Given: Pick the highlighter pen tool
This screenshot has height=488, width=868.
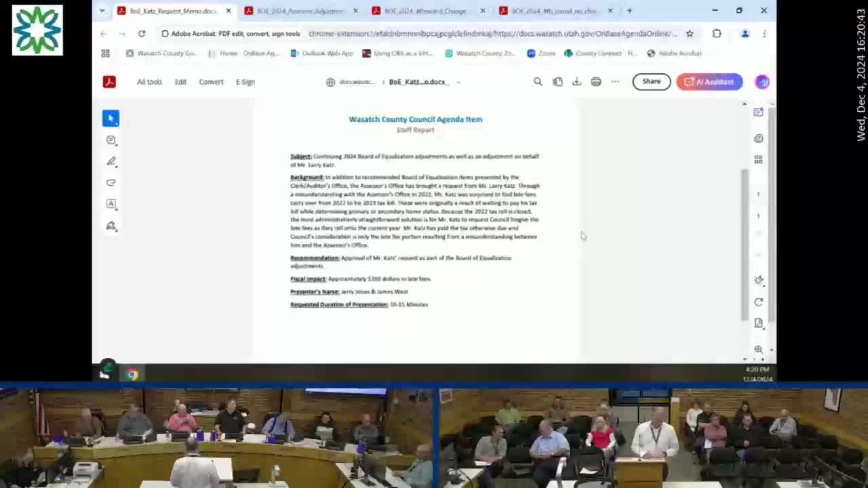Looking at the screenshot, I should pos(111,162).
